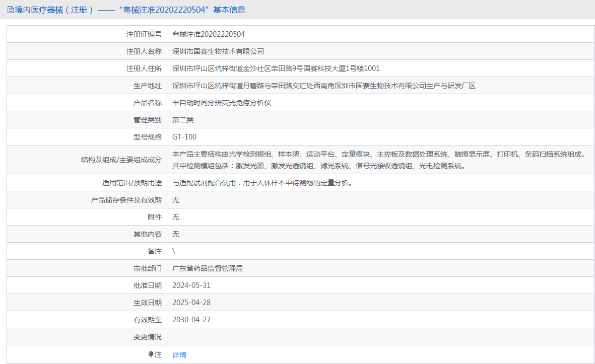Select company name 深圳市国赛生物技术有限公司
This screenshot has height=364, width=595.
[x=218, y=51]
